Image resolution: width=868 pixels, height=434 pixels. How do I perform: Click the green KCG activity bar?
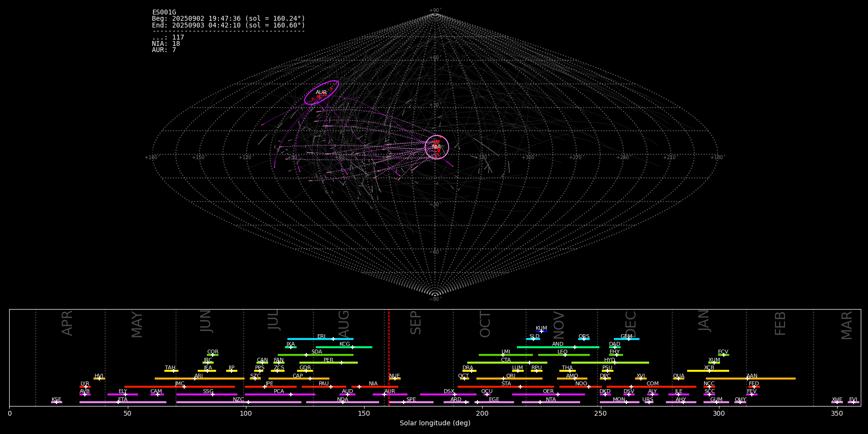[344, 347]
